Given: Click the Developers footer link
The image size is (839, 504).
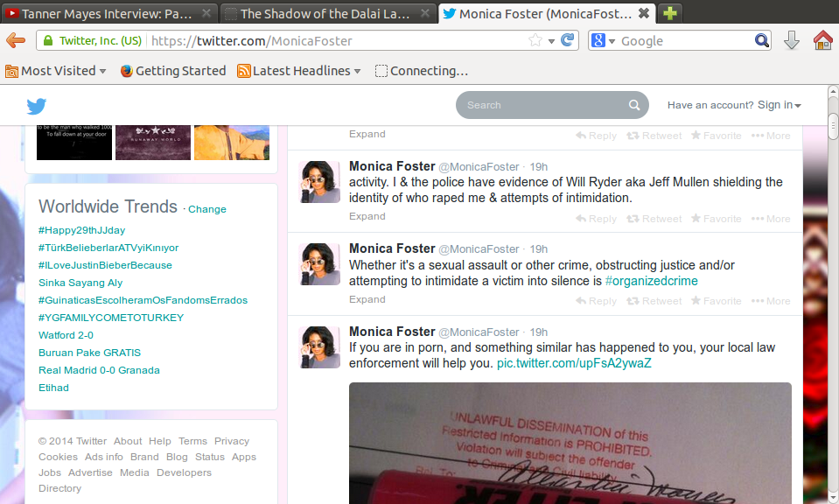Looking at the screenshot, I should point(184,472).
